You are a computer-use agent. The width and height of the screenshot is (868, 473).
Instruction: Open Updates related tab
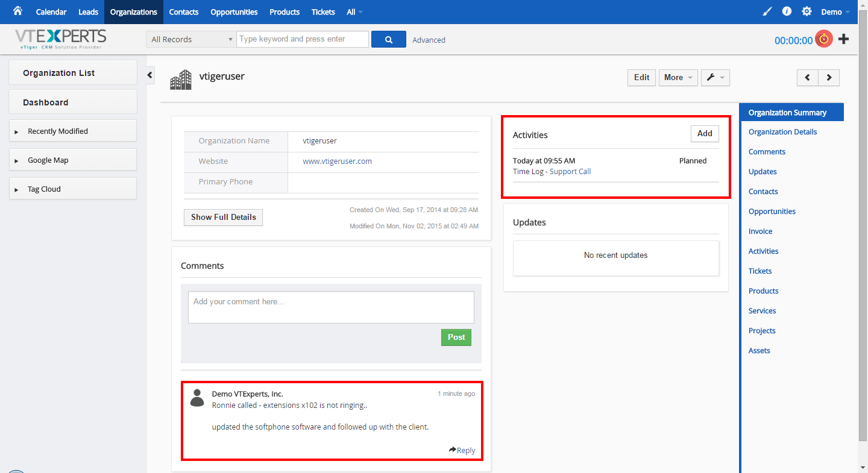point(763,172)
